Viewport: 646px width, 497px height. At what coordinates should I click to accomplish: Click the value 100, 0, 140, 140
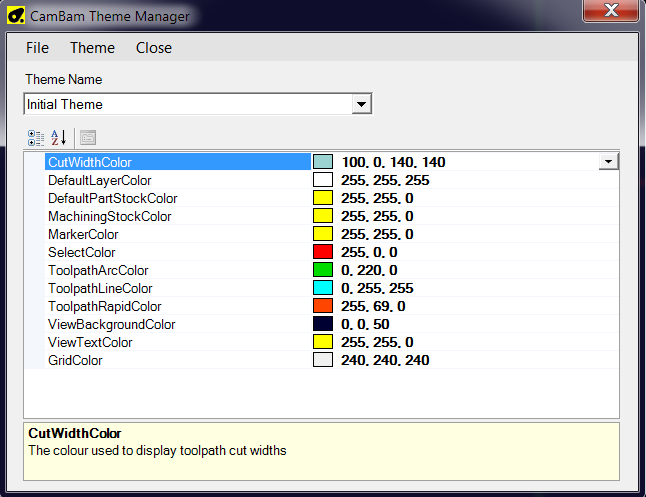pos(393,162)
